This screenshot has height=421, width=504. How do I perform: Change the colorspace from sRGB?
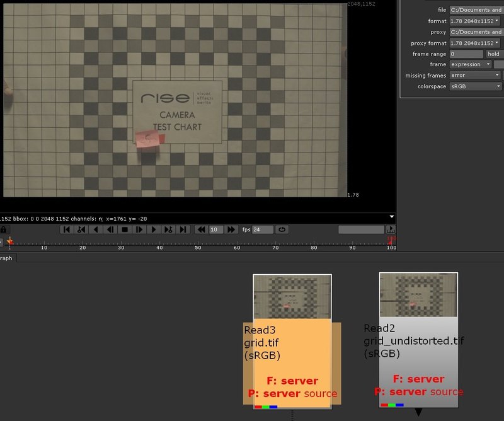click(476, 86)
